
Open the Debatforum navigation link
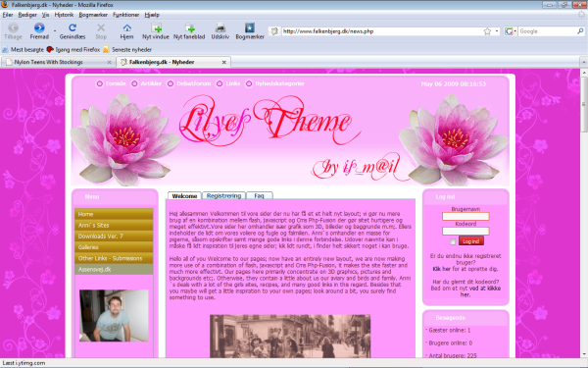pos(193,83)
